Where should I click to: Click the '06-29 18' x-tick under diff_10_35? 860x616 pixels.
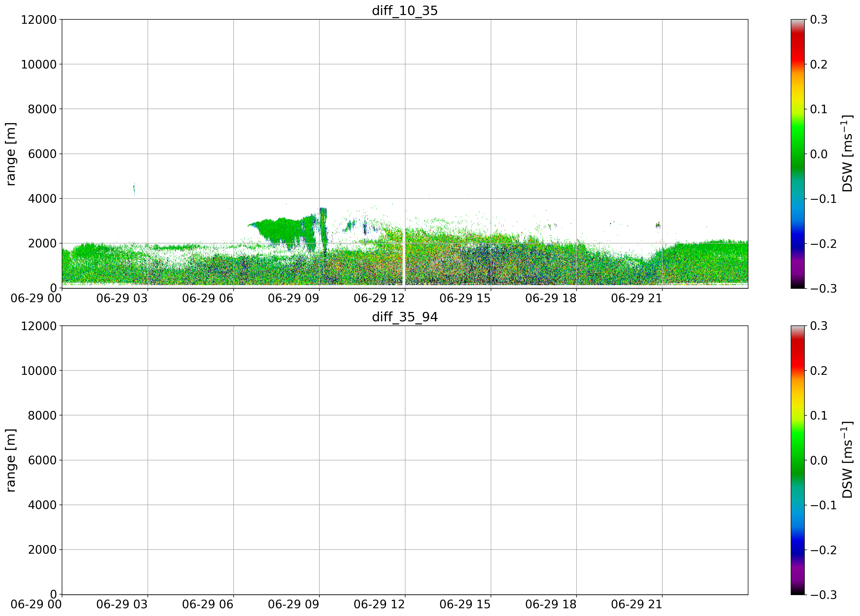pyautogui.click(x=551, y=299)
